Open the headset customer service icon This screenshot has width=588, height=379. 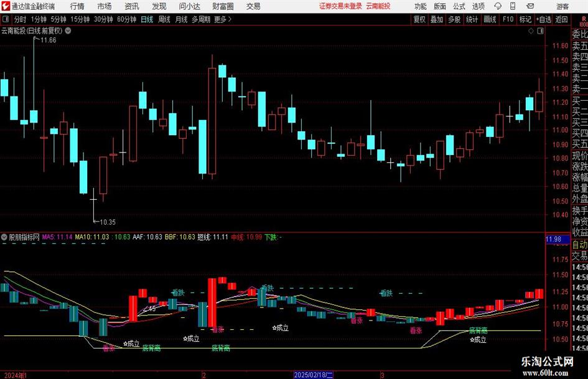click(x=498, y=6)
